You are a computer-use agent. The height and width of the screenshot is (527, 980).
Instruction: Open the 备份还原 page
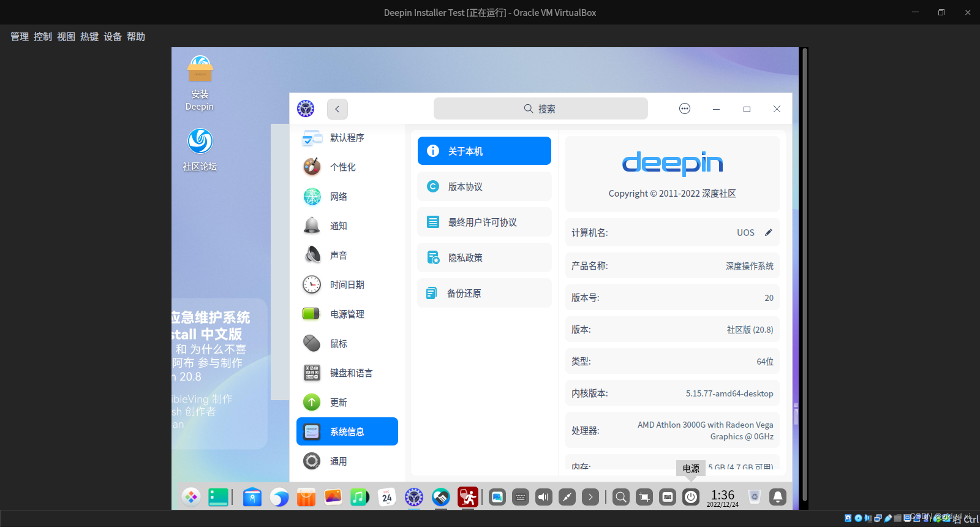coord(484,293)
